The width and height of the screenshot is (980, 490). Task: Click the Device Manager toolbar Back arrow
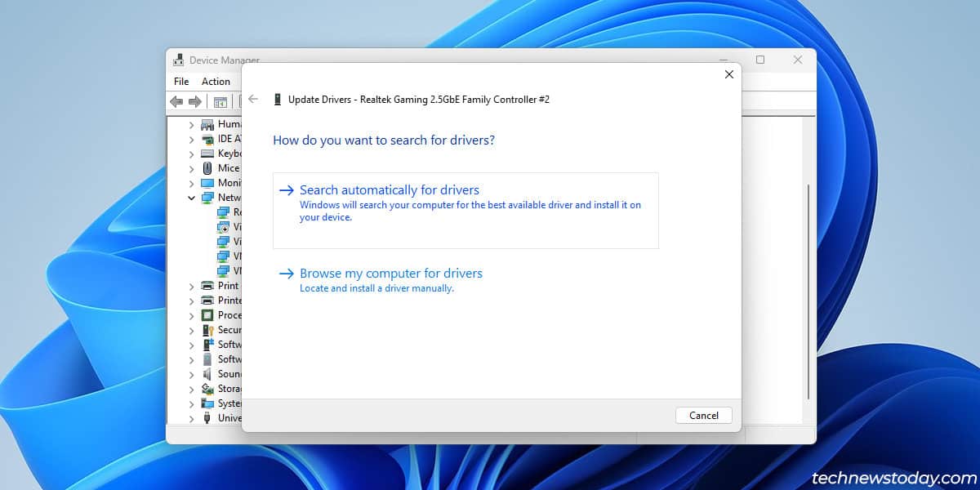[176, 101]
